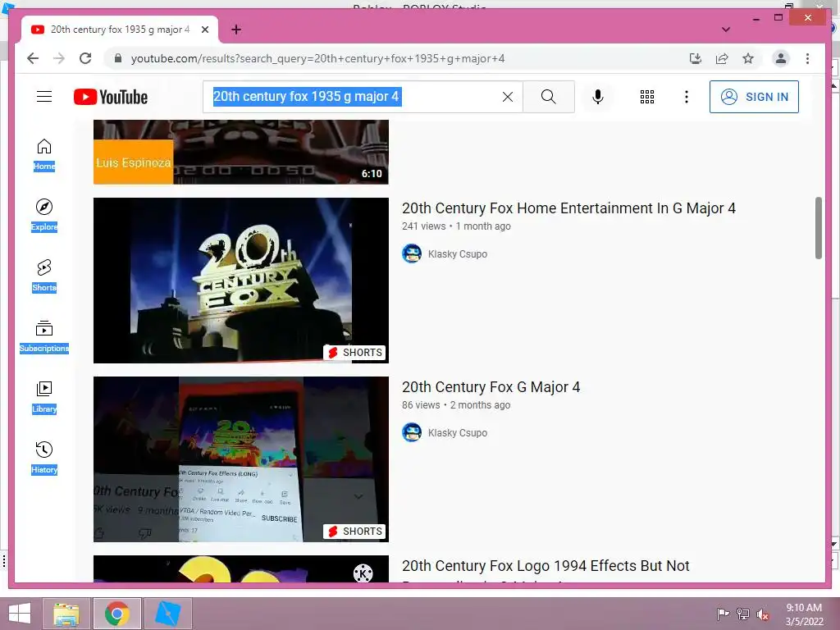
Task: Open the network tray icon
Action: 743,614
